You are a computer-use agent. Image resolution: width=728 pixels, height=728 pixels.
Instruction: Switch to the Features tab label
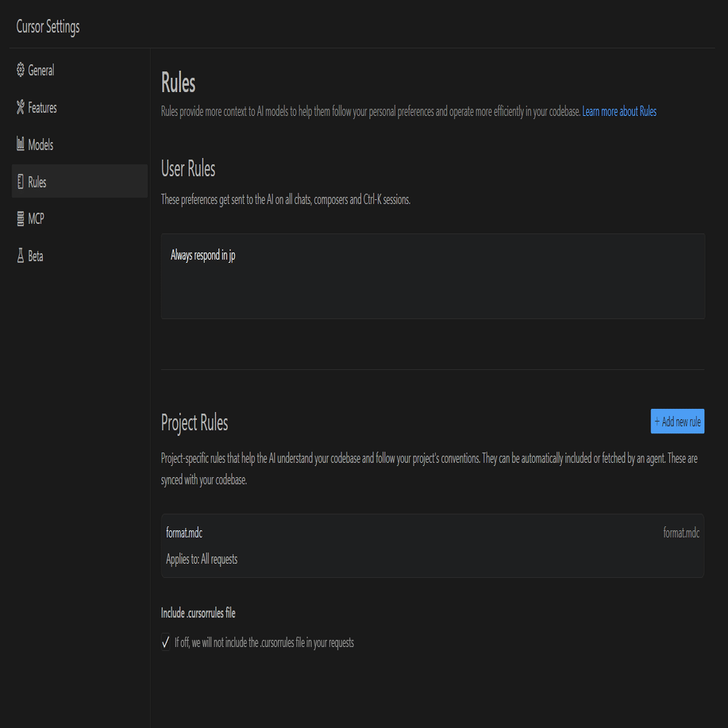(42, 108)
